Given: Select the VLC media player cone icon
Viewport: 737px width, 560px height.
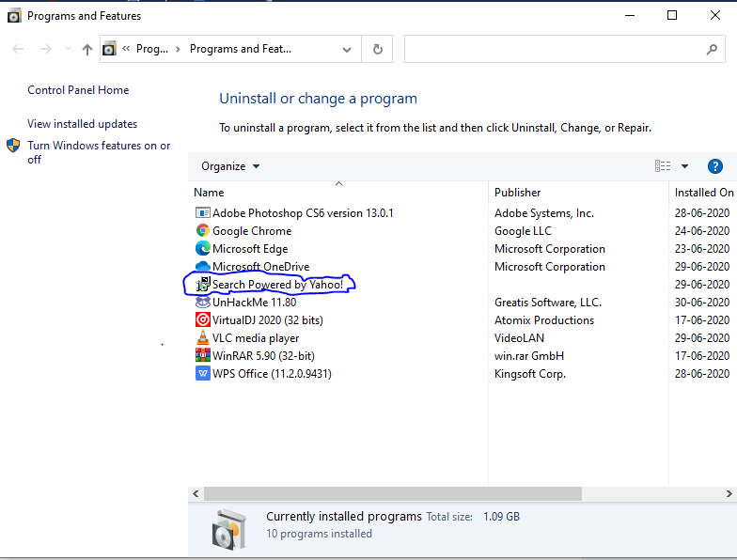Looking at the screenshot, I should click(203, 338).
